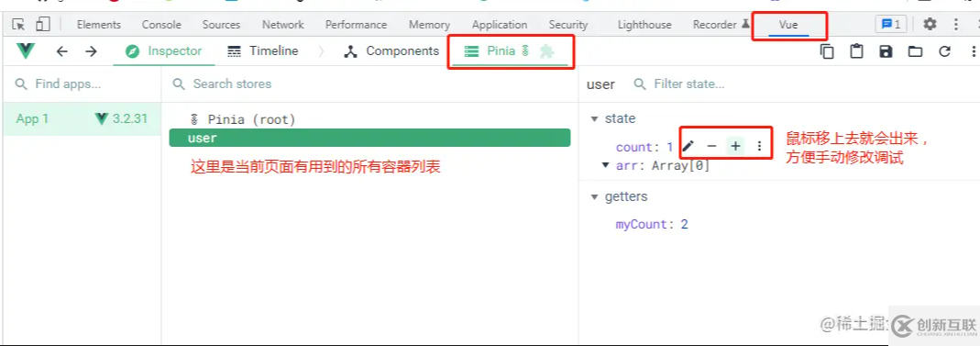Click the user store title label
The width and height of the screenshot is (980, 346).
pos(600,84)
